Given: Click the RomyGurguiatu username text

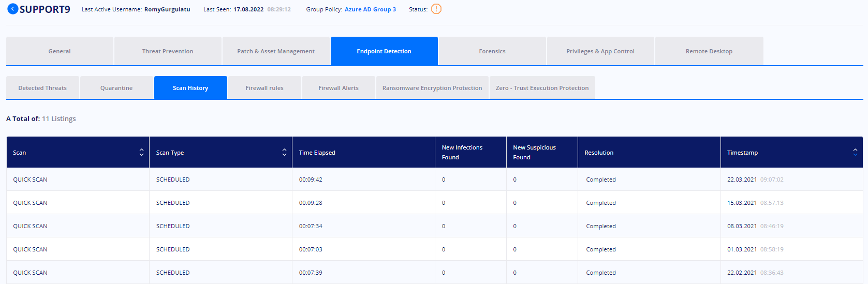Looking at the screenshot, I should (x=167, y=9).
